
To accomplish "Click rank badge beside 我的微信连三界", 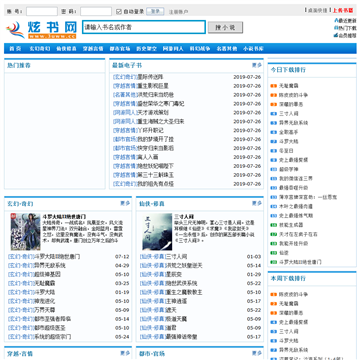I will pos(274,179).
